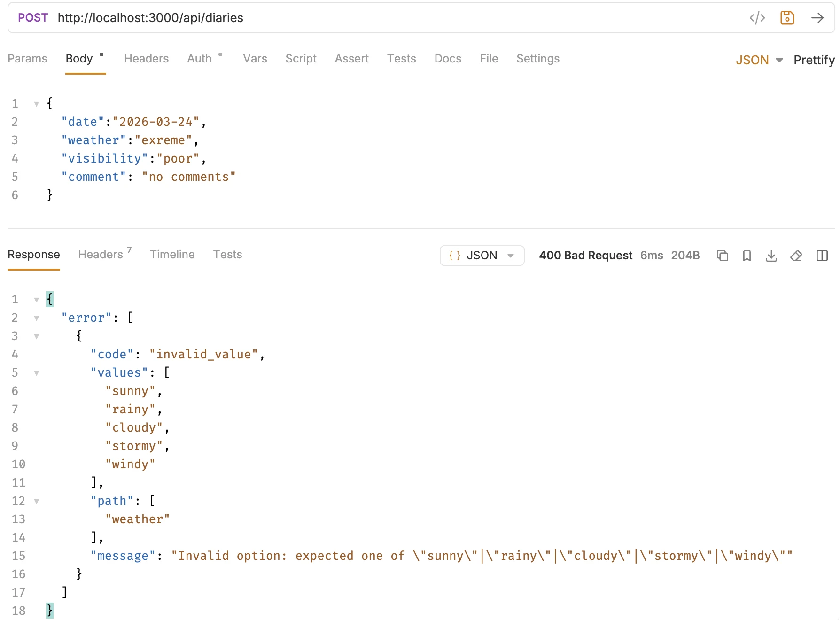The image size is (840, 620).
Task: Switch to the Params tab
Action: click(27, 59)
